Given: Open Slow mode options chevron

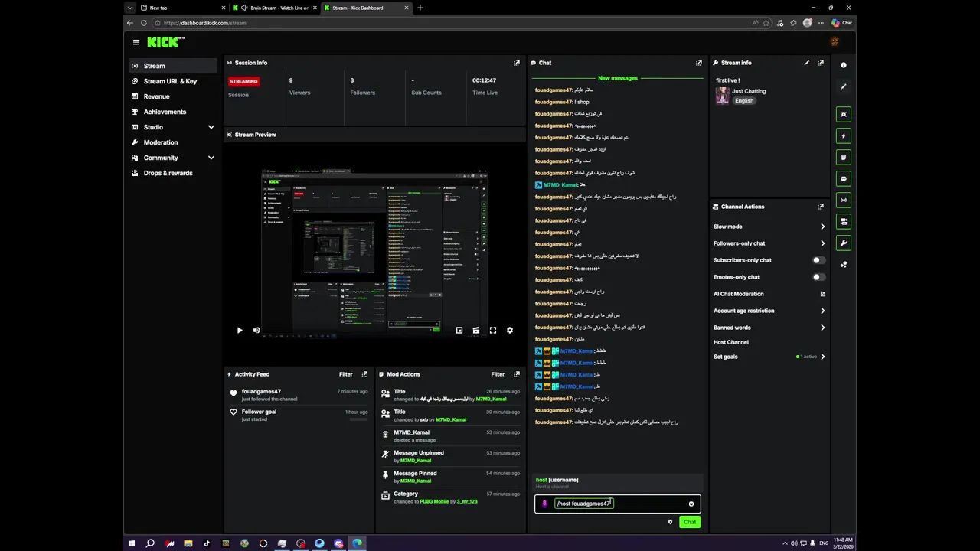Looking at the screenshot, I should point(823,227).
